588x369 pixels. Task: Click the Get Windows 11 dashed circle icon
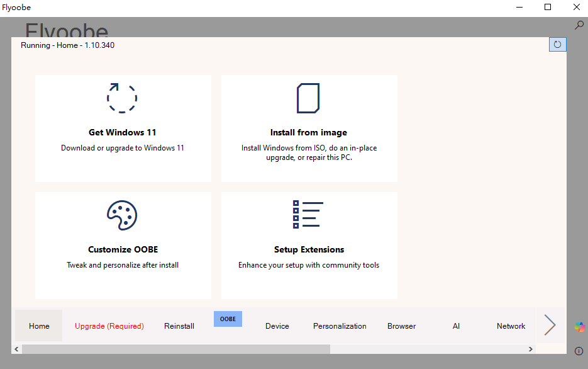122,98
